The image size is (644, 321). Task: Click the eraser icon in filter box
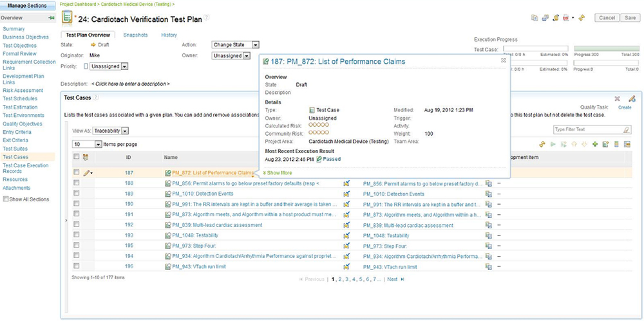click(627, 130)
